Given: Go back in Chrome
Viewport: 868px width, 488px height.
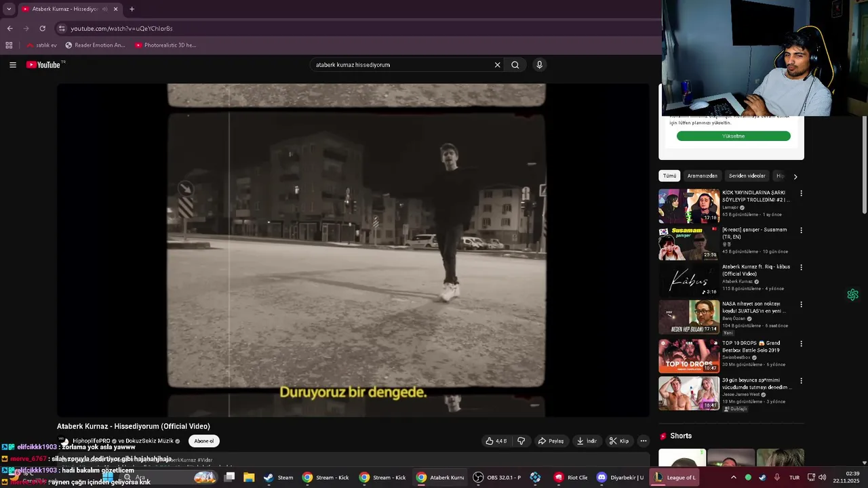Looking at the screenshot, I should (x=9, y=28).
